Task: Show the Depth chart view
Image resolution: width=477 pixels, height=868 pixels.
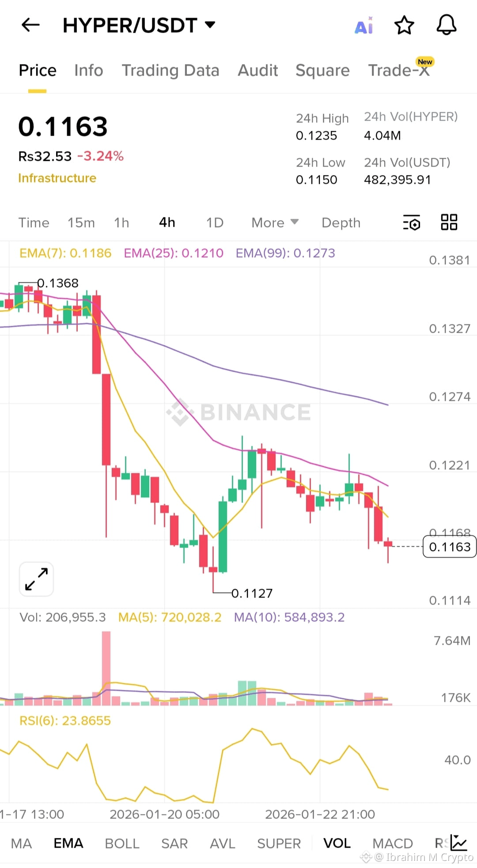Action: [x=341, y=223]
